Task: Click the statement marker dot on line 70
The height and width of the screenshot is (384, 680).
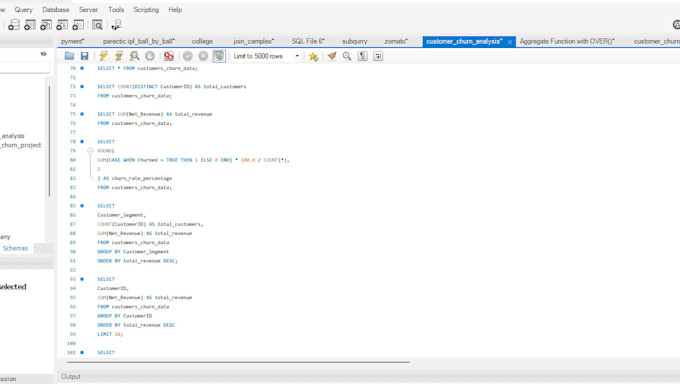Action: pyautogui.click(x=82, y=68)
